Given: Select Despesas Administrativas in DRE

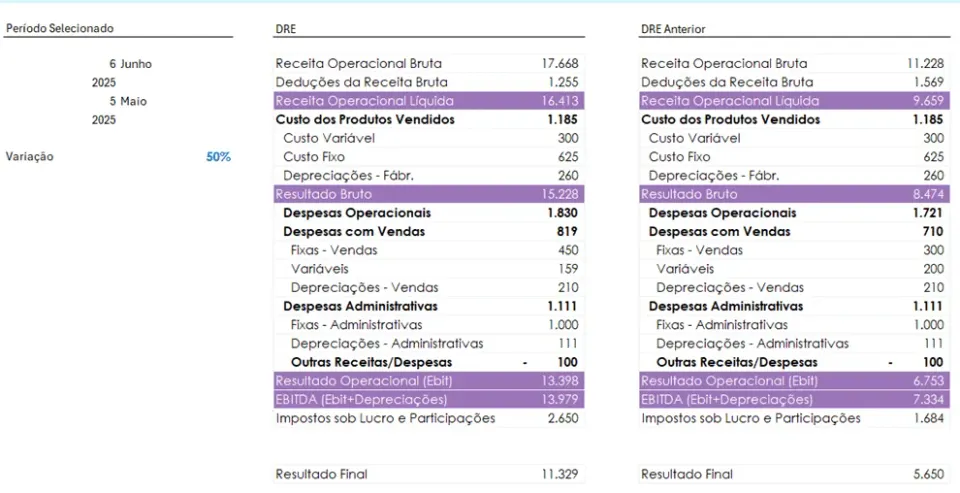Looking at the screenshot, I should coord(360,306).
